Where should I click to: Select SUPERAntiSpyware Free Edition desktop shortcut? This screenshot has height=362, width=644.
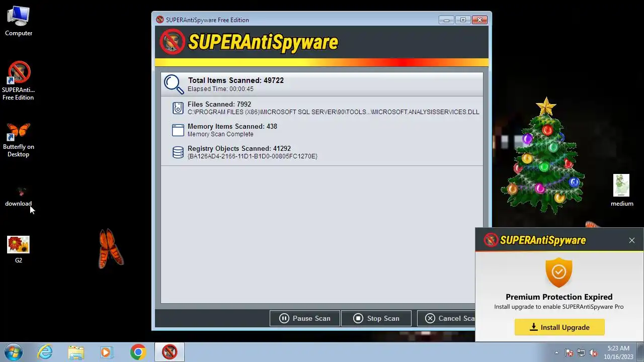(19, 81)
